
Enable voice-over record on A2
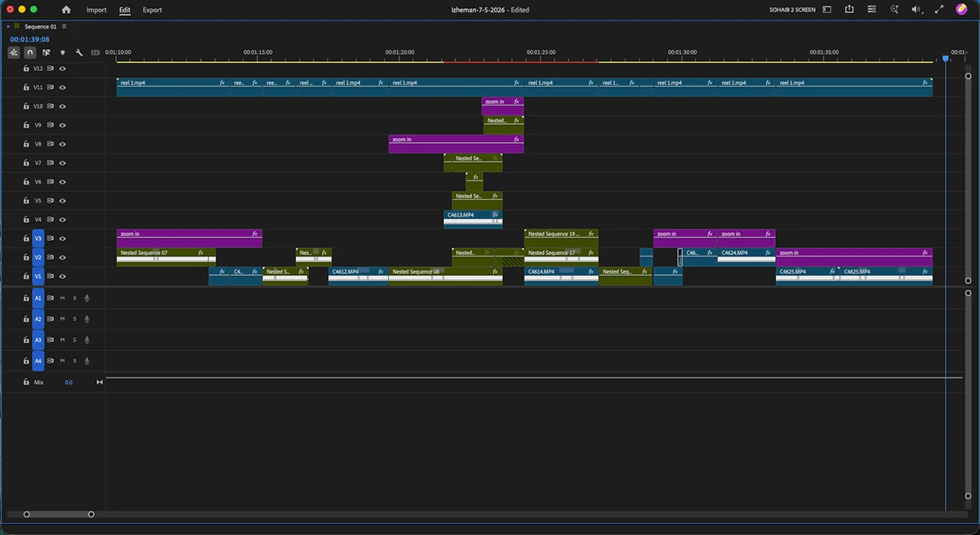coord(87,319)
